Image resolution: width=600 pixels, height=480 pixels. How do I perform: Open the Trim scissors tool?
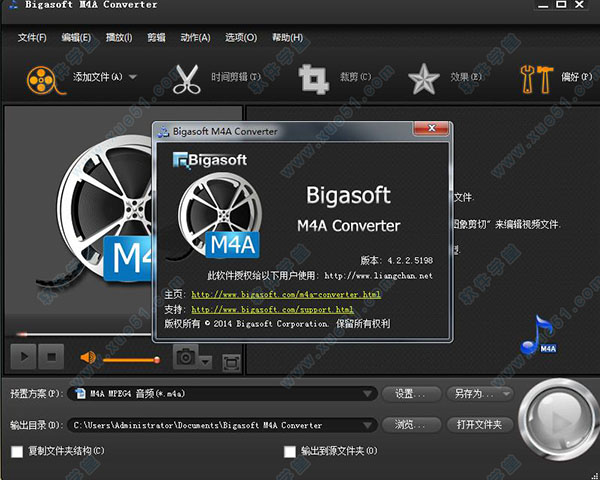pos(187,79)
